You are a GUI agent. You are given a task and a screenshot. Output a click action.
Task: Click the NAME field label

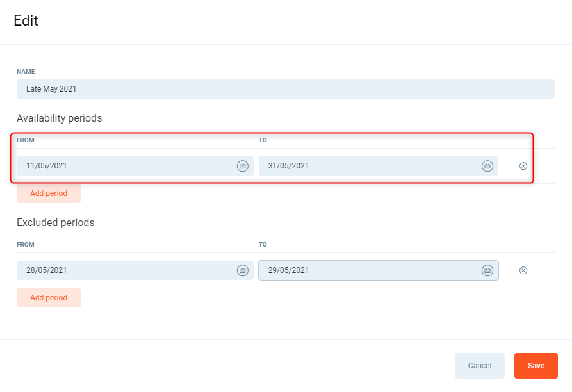click(26, 72)
